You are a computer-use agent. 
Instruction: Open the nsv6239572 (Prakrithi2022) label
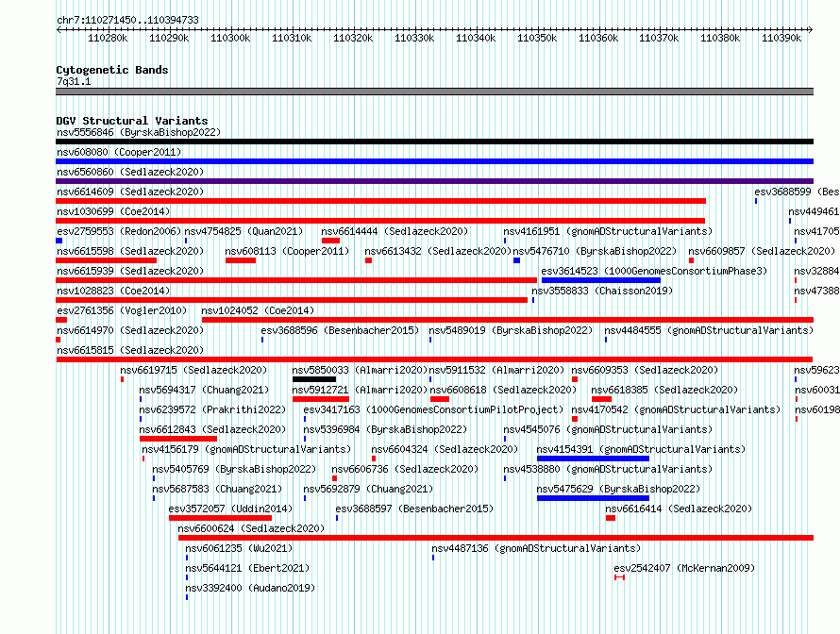[212, 409]
